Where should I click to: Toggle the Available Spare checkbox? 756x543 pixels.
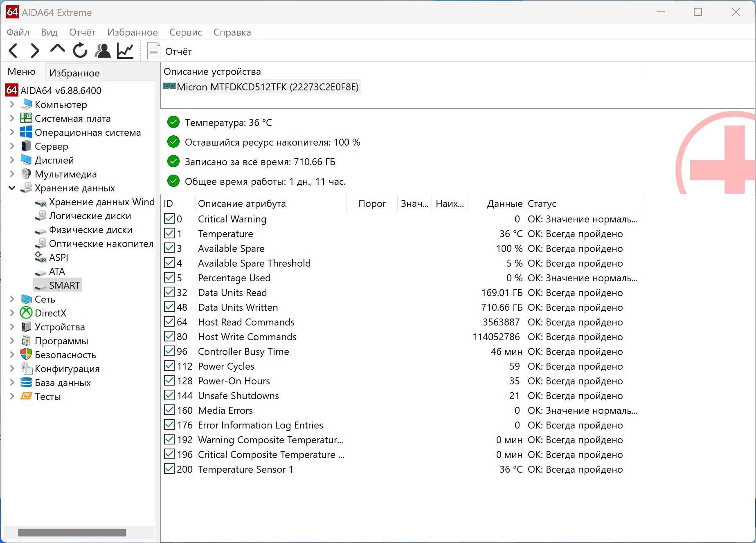point(169,248)
